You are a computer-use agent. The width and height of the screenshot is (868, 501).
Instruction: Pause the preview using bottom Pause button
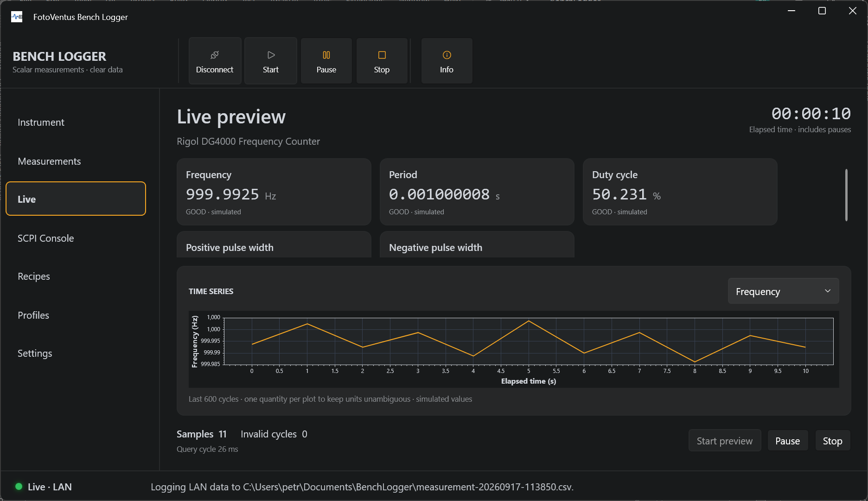click(788, 441)
